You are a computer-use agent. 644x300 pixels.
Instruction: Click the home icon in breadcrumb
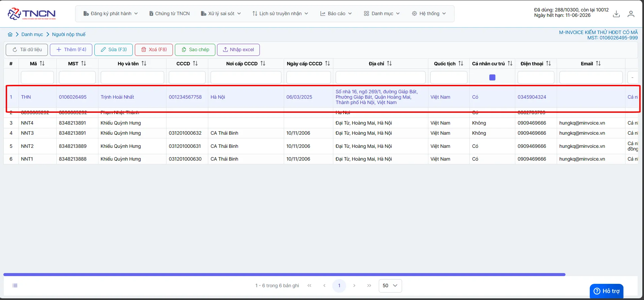click(10, 34)
